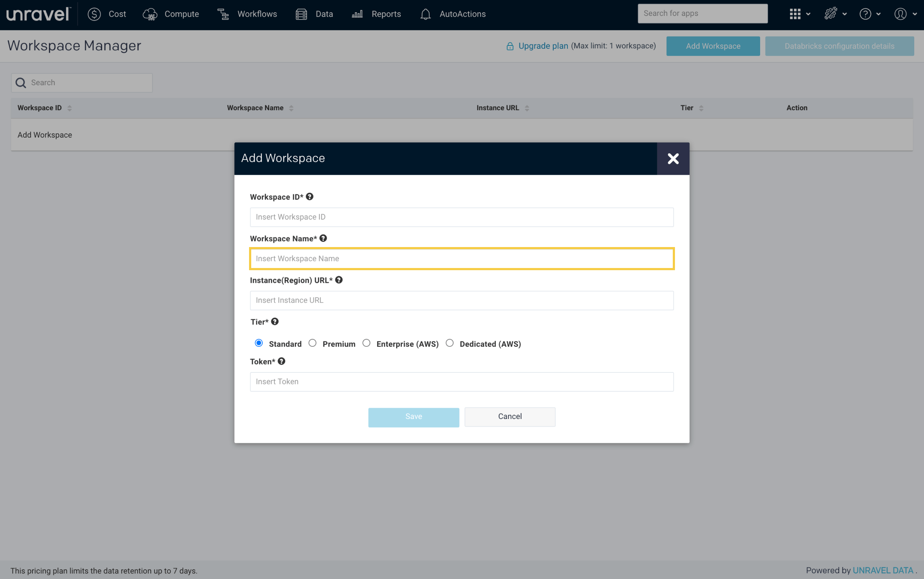Click the Token help icon
The height and width of the screenshot is (579, 924).
282,361
